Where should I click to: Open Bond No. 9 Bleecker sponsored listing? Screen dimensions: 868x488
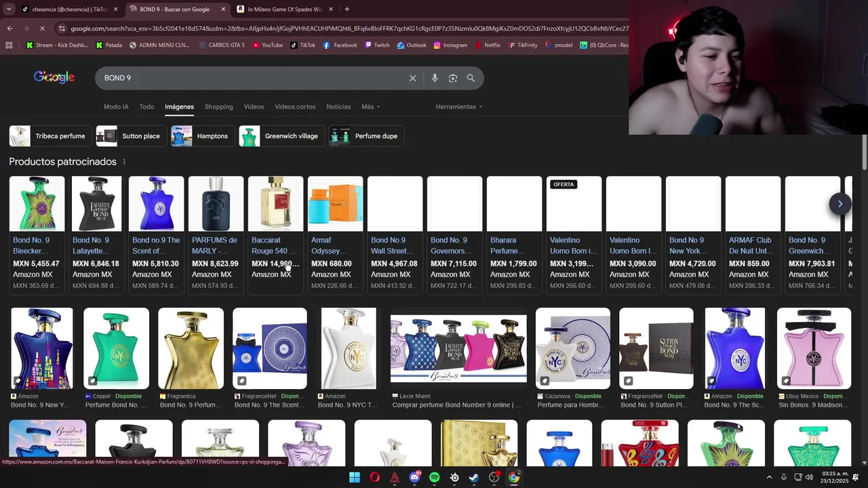[37, 235]
